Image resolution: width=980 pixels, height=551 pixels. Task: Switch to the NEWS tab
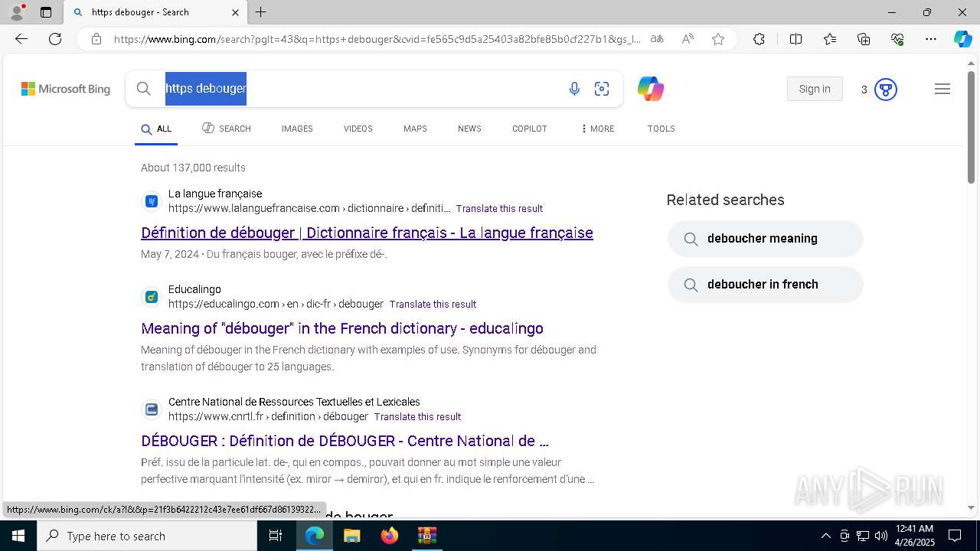tap(469, 129)
